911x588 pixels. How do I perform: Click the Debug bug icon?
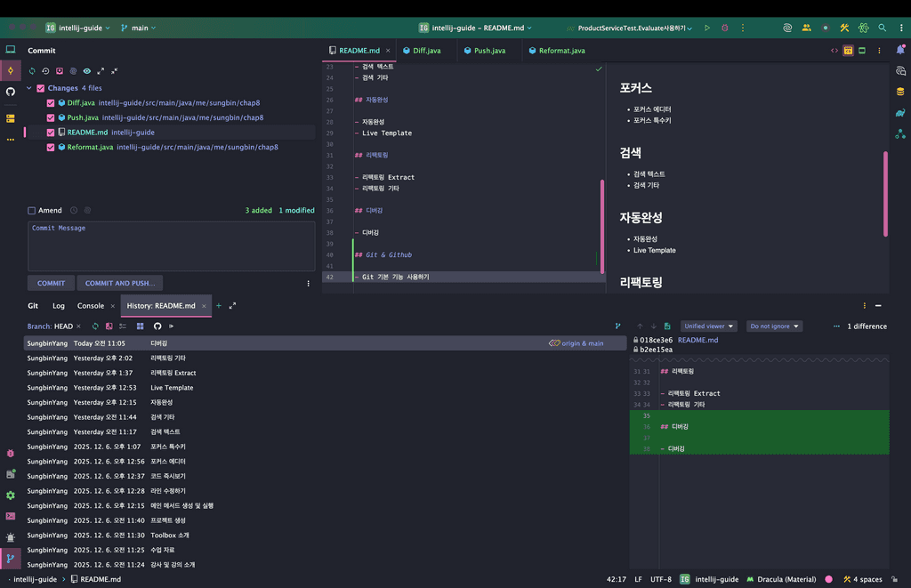(724, 28)
